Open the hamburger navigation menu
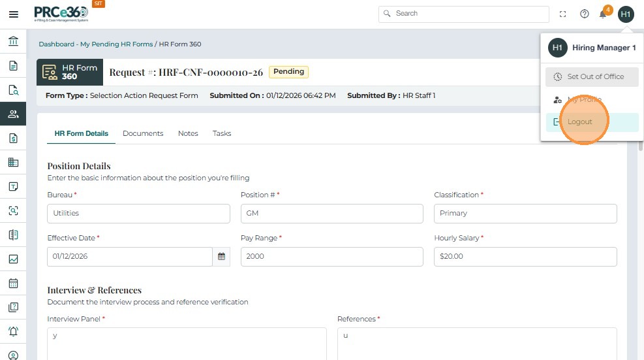Viewport: 644px width, 360px height. click(13, 14)
